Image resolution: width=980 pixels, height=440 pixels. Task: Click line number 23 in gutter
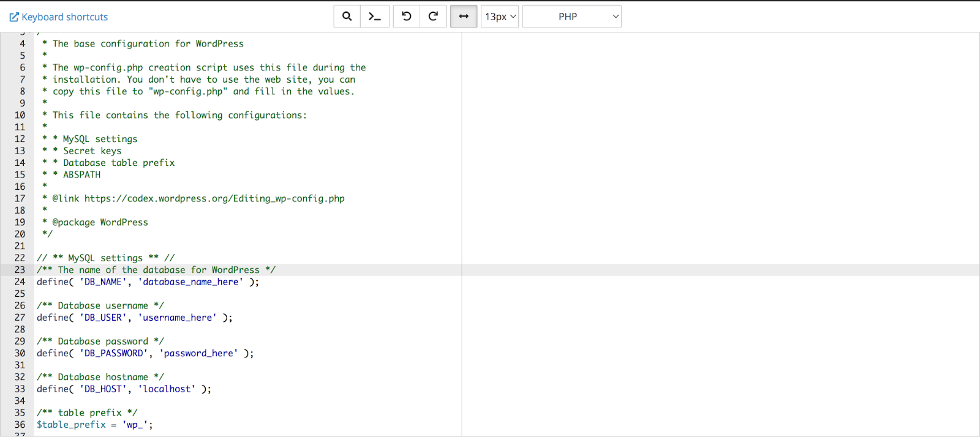point(20,270)
